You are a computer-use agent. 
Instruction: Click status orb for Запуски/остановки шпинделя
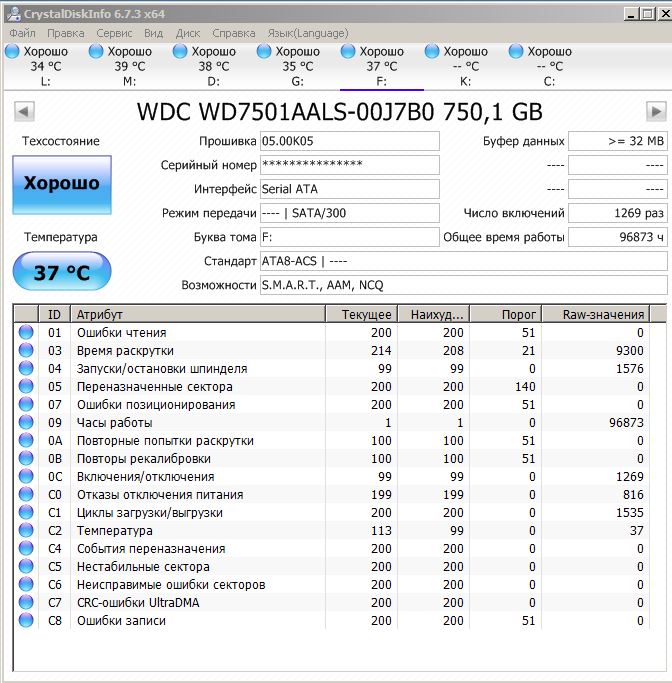click(26, 369)
